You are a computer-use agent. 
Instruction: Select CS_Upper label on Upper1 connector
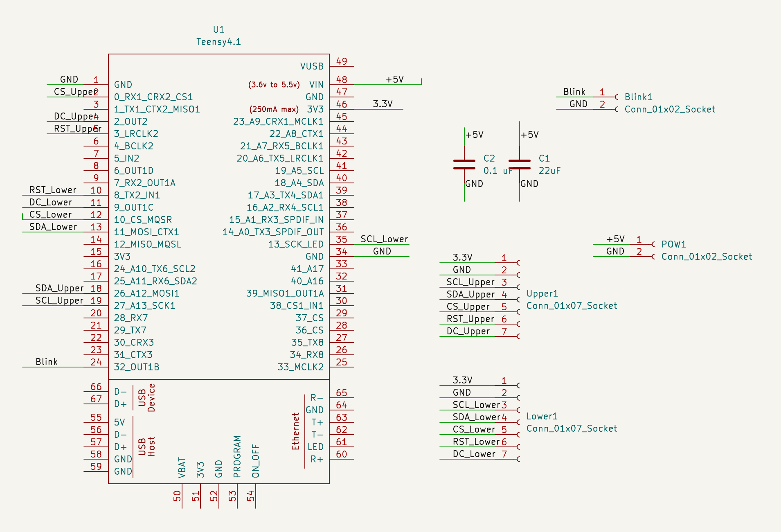click(468, 307)
